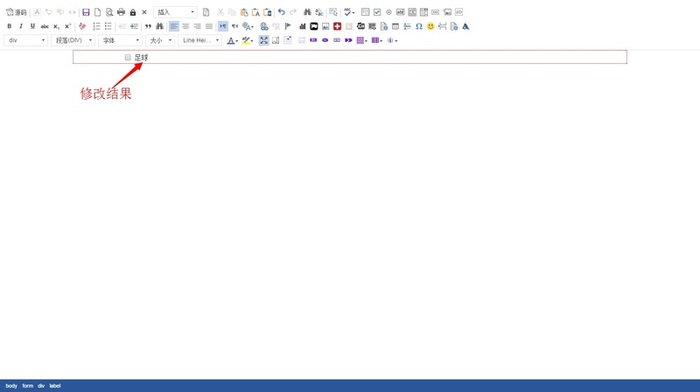Insert a numbered list
The height and width of the screenshot is (392, 700).
(x=96, y=26)
